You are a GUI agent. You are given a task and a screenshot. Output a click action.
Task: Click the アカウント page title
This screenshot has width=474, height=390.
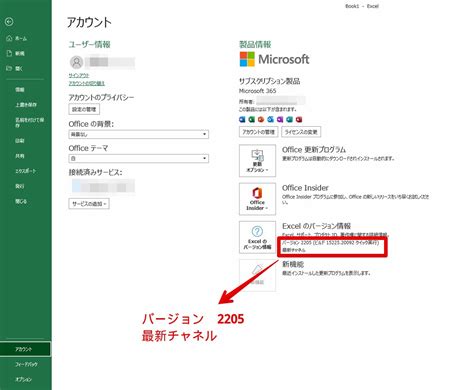89,22
